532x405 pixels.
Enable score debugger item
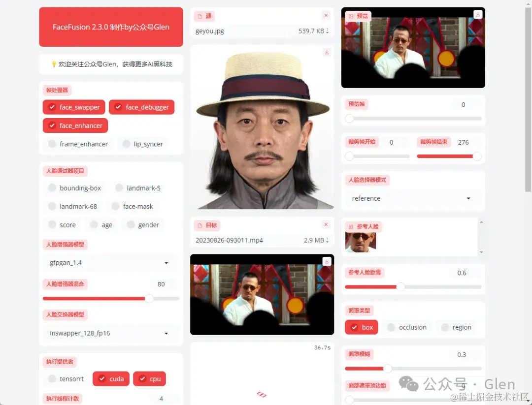pyautogui.click(x=62, y=225)
